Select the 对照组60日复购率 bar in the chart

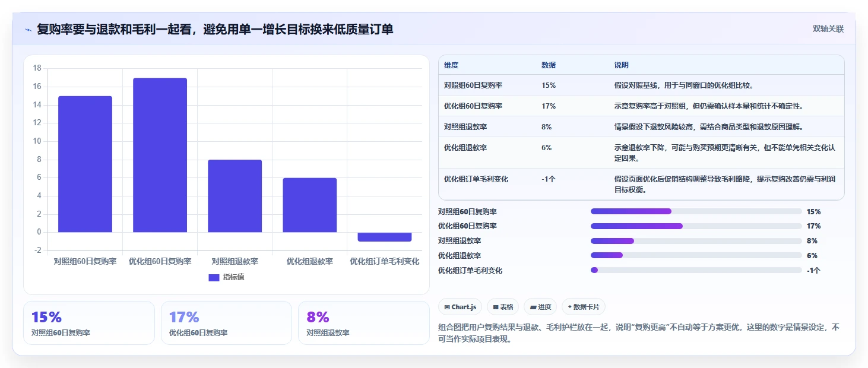pyautogui.click(x=85, y=164)
